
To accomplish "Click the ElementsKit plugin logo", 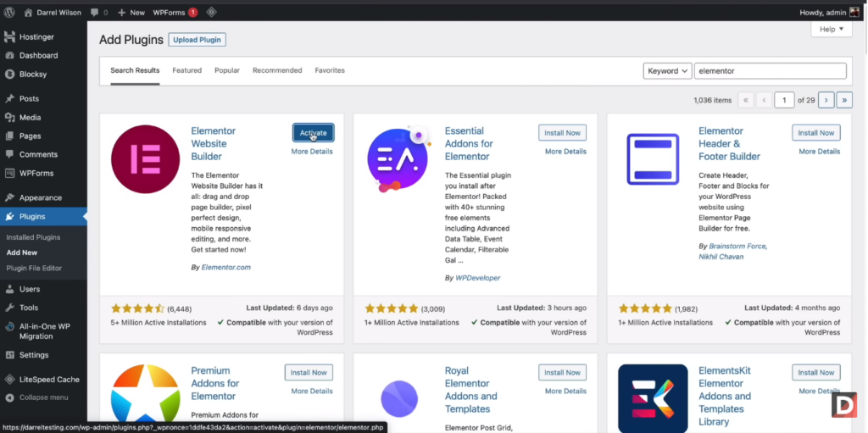I will pyautogui.click(x=653, y=398).
